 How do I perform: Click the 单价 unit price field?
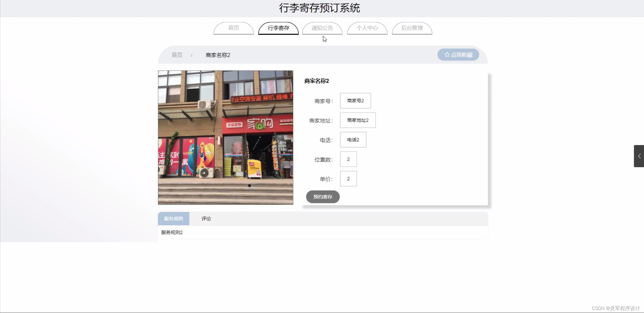pyautogui.click(x=348, y=178)
